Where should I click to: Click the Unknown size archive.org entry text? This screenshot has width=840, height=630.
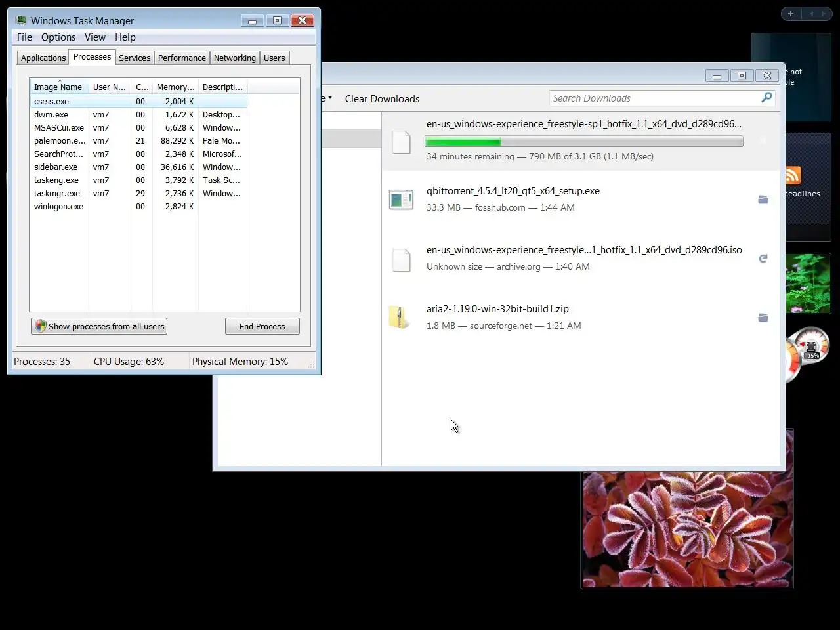508,266
